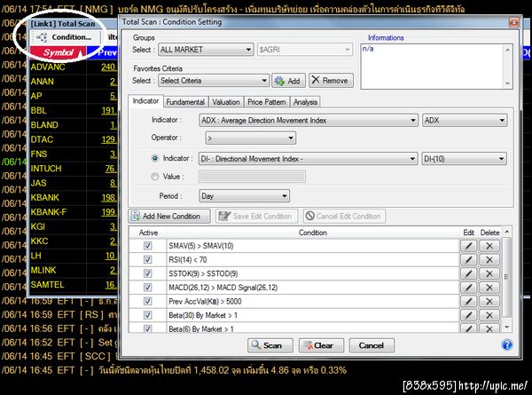Select ADVANC in the Total Scan list
This screenshot has width=532, height=395.
[48, 67]
